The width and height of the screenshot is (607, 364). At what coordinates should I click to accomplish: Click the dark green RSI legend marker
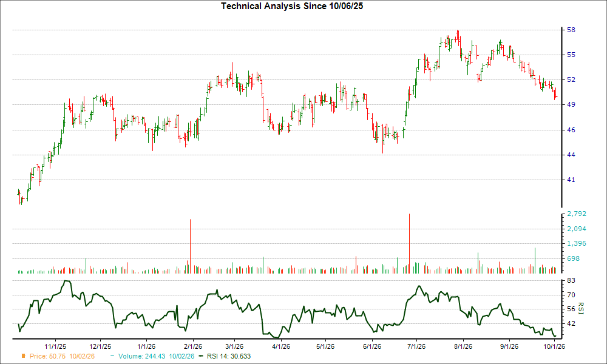click(200, 356)
